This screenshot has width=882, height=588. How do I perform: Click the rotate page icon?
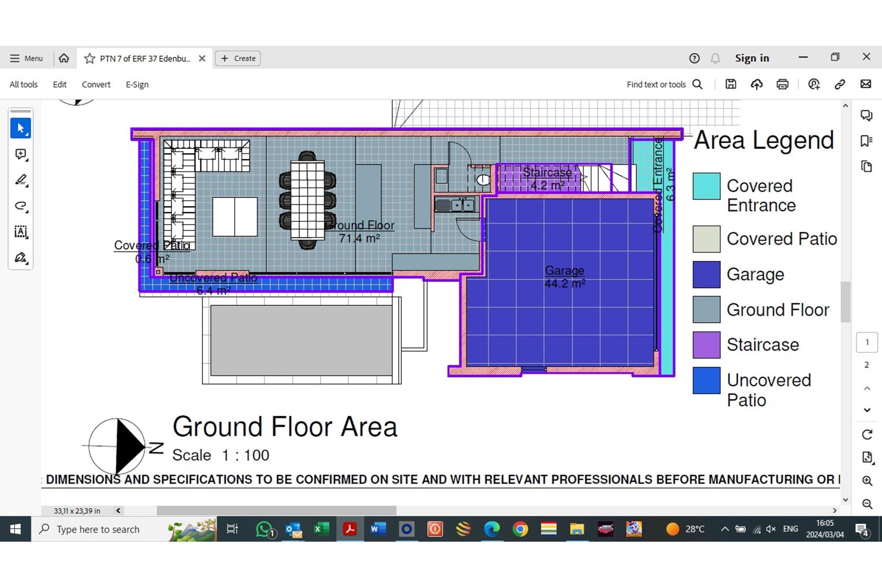pos(867,434)
